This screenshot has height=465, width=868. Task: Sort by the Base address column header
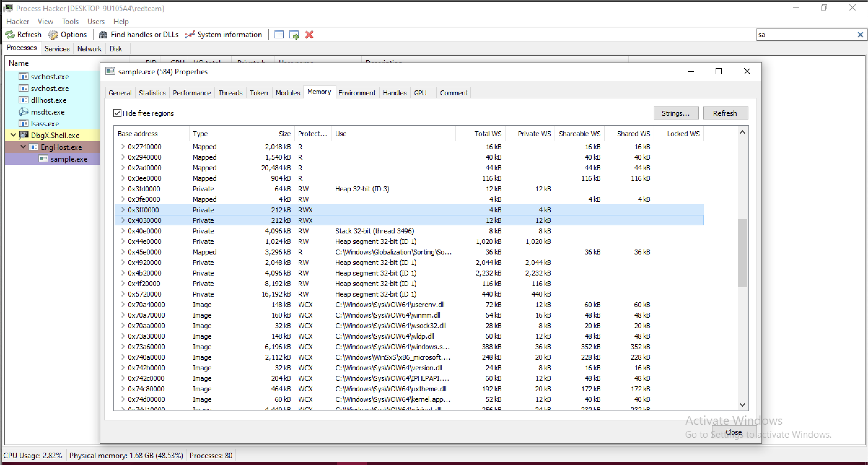151,134
